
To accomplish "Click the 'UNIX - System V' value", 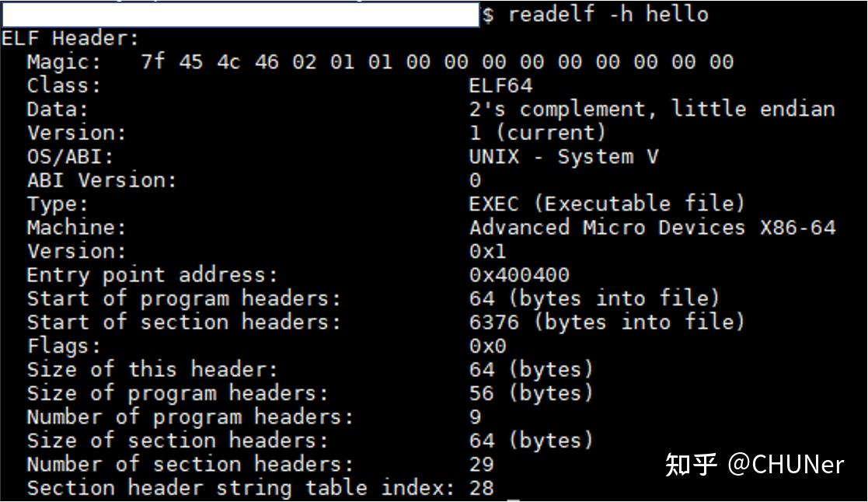I will (563, 156).
